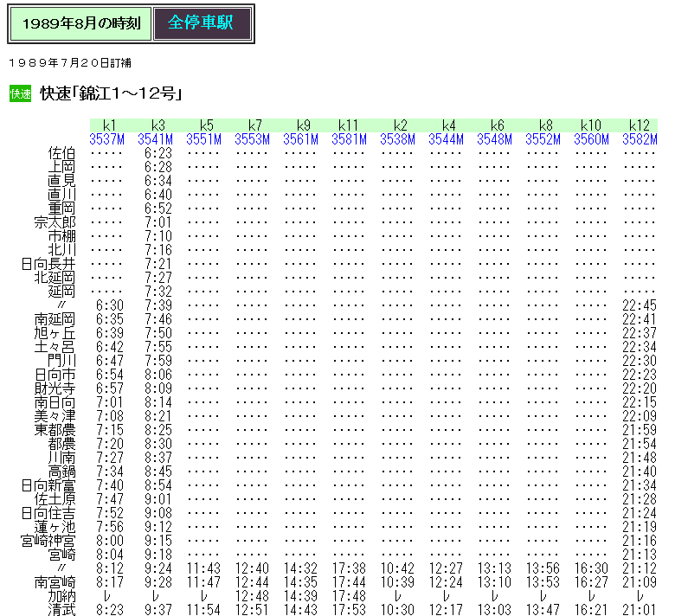The height and width of the screenshot is (616, 675).
Task: Select column header k5
Action: (206, 125)
